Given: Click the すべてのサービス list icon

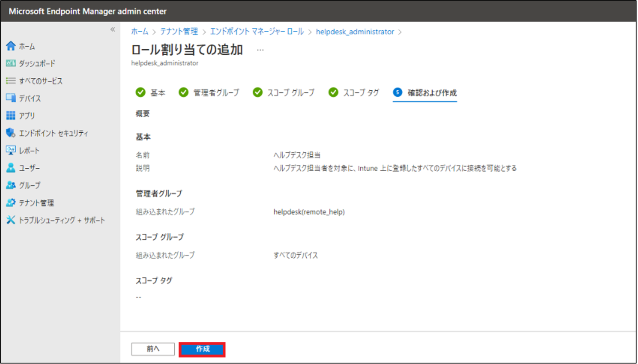Looking at the screenshot, I should tap(11, 81).
